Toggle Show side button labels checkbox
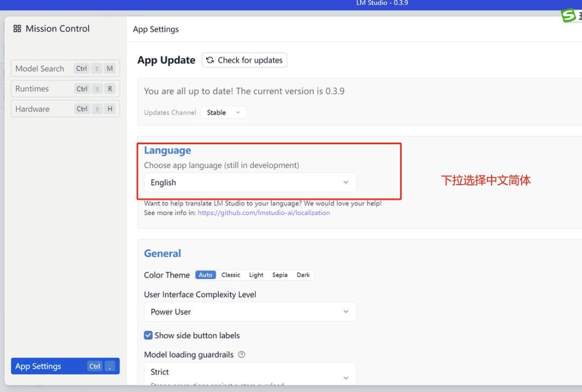This screenshot has height=392, width=582. [148, 335]
